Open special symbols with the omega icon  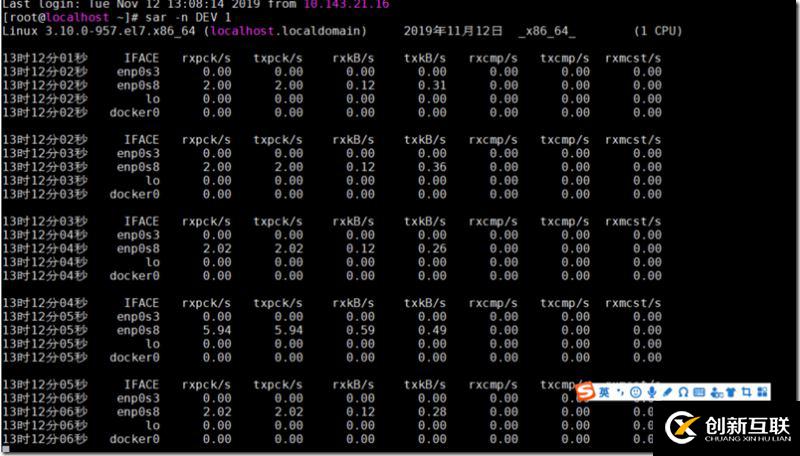[683, 392]
